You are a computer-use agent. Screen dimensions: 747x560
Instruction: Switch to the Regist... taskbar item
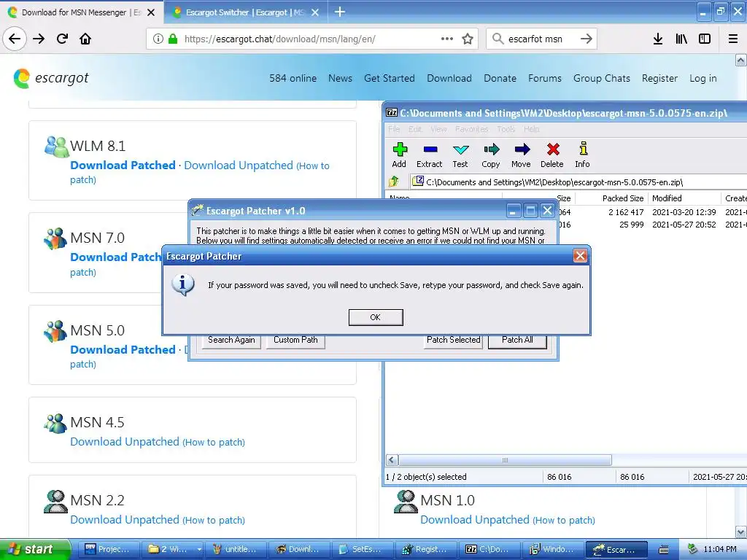(426, 549)
